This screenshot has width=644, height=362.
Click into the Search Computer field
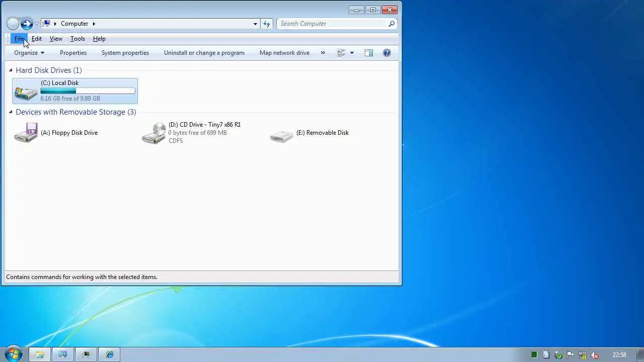pyautogui.click(x=332, y=24)
